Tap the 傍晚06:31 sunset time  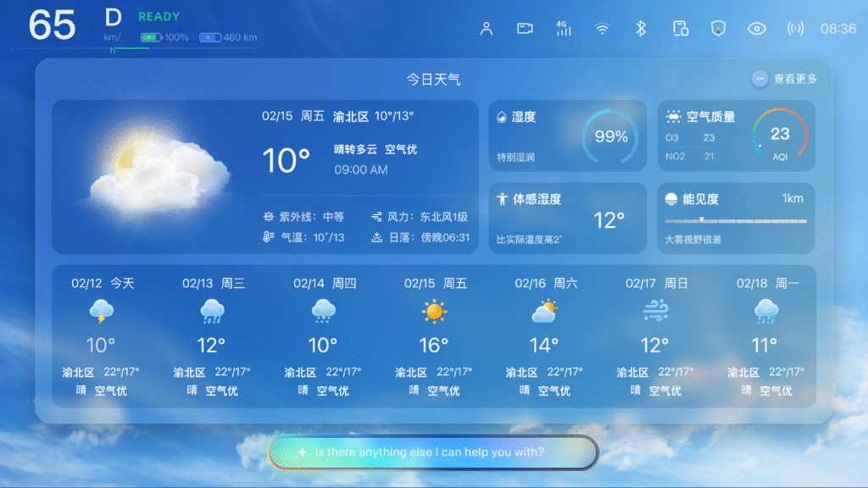445,237
